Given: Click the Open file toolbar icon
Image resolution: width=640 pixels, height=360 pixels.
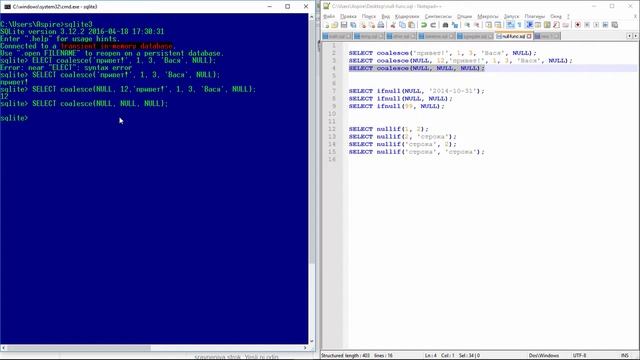Looking at the screenshot, I should point(335,25).
